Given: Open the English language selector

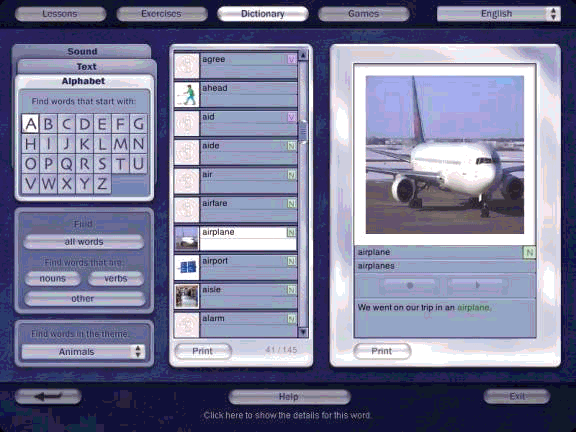Looking at the screenshot, I should point(499,14).
